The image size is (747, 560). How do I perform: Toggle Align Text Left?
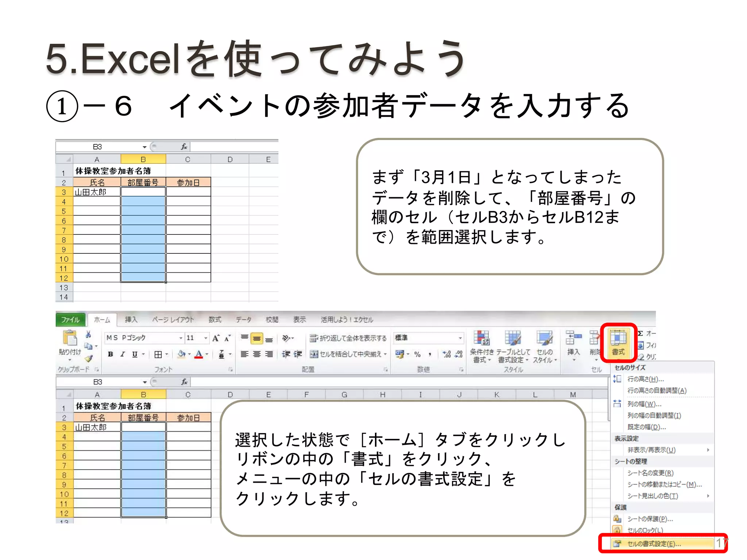click(x=244, y=354)
